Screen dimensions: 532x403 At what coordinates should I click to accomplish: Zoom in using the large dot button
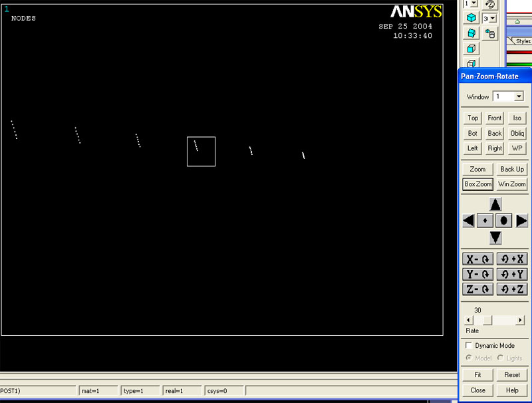(x=504, y=220)
